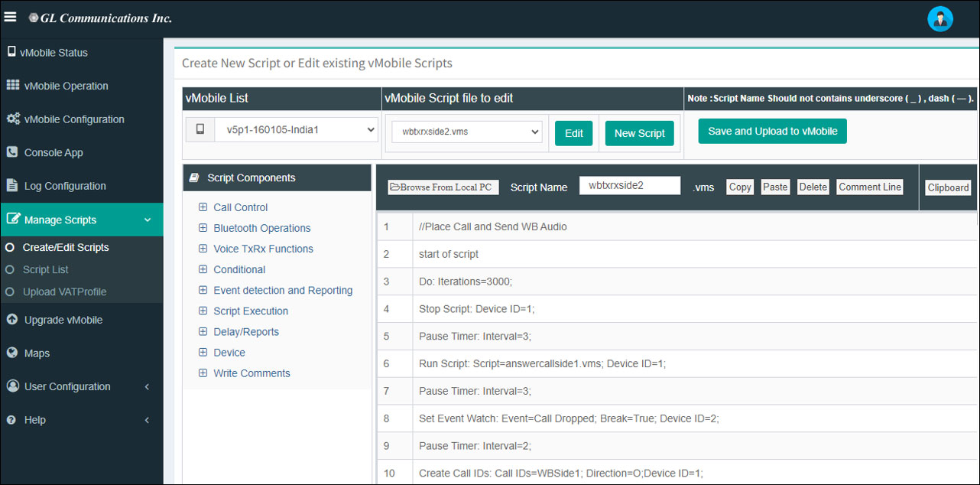This screenshot has width=980, height=485.
Task: Open Script List in the sidebar
Action: click(x=46, y=269)
